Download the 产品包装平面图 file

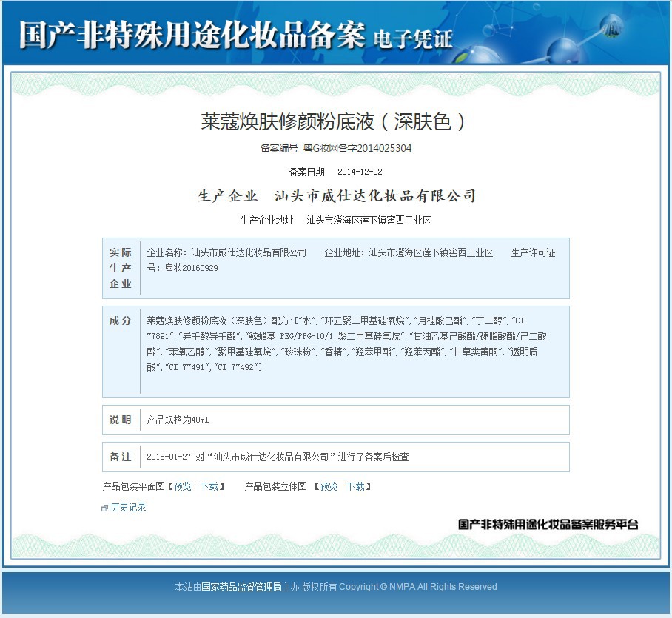209,486
